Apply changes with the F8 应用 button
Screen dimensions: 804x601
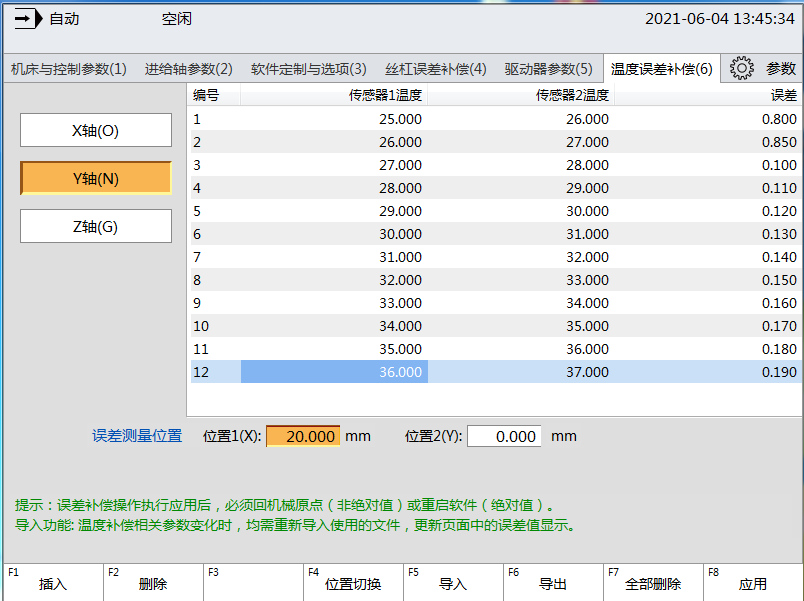coord(753,583)
